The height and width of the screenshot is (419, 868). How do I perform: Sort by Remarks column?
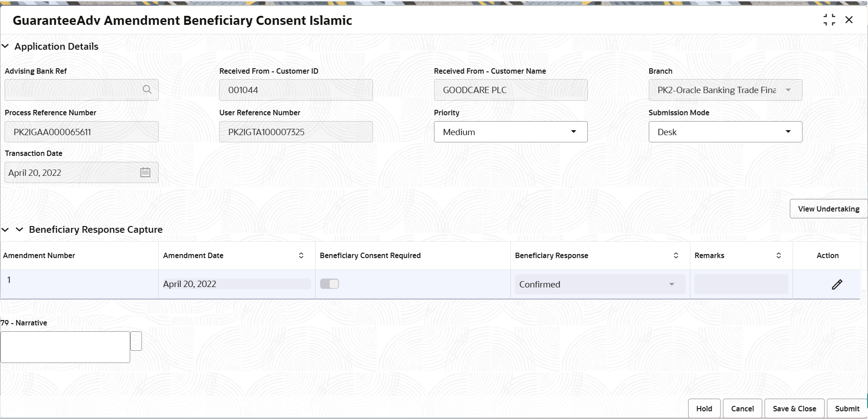(x=778, y=255)
